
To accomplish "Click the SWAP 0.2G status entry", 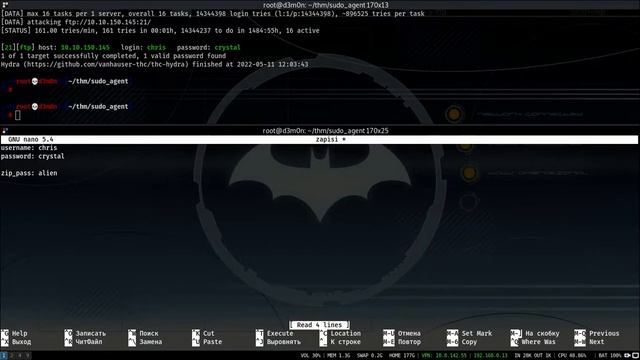I will point(370,356).
